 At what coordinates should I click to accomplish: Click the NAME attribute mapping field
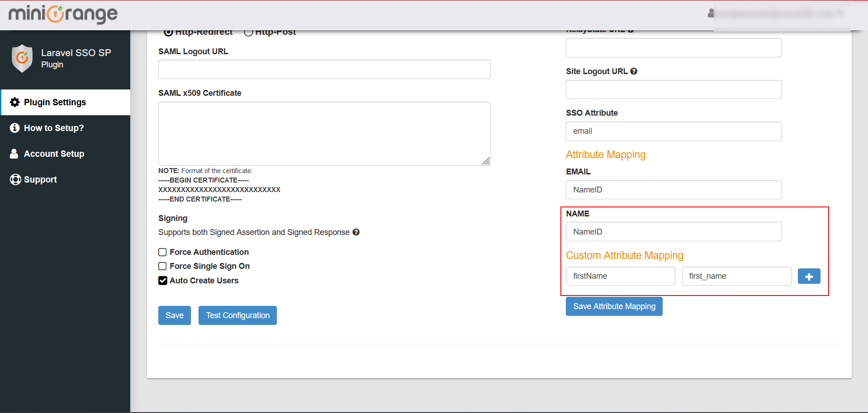pyautogui.click(x=674, y=232)
